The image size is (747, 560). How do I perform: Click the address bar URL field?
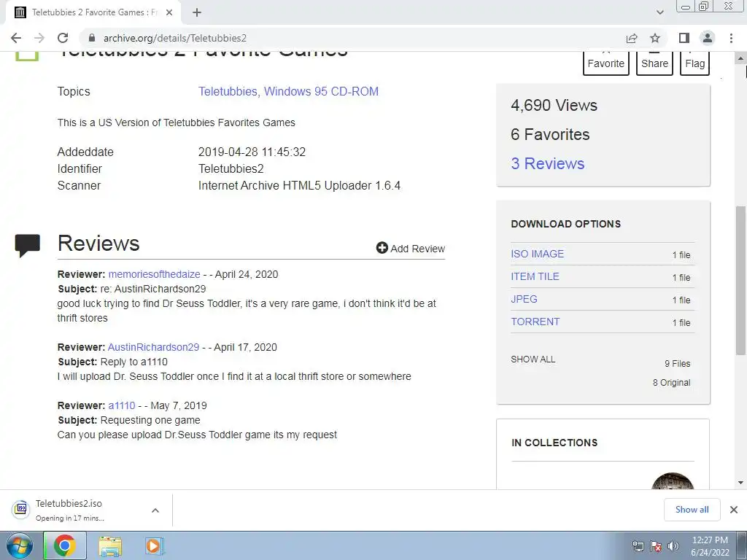tap(352, 38)
